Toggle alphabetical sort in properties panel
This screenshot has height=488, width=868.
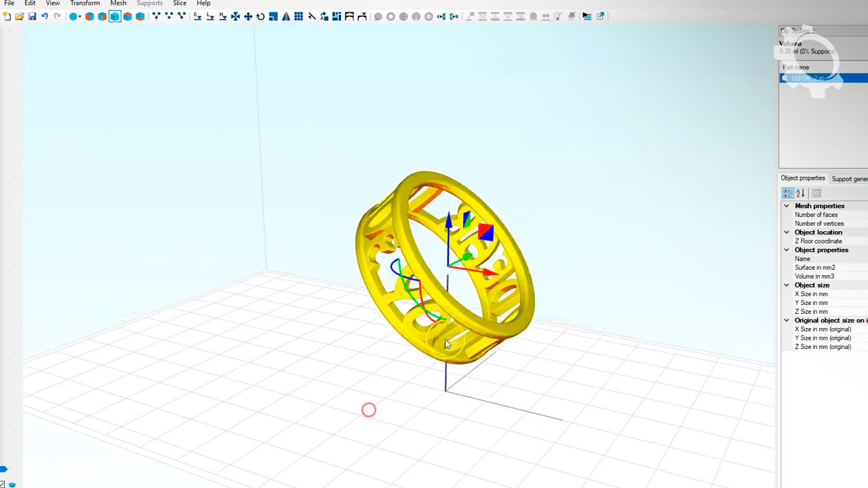click(800, 193)
